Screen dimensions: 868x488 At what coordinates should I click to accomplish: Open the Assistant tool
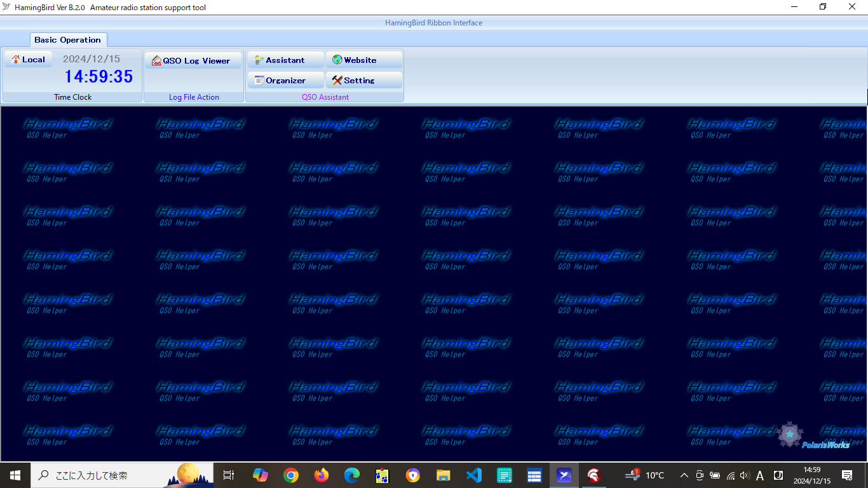click(x=286, y=60)
